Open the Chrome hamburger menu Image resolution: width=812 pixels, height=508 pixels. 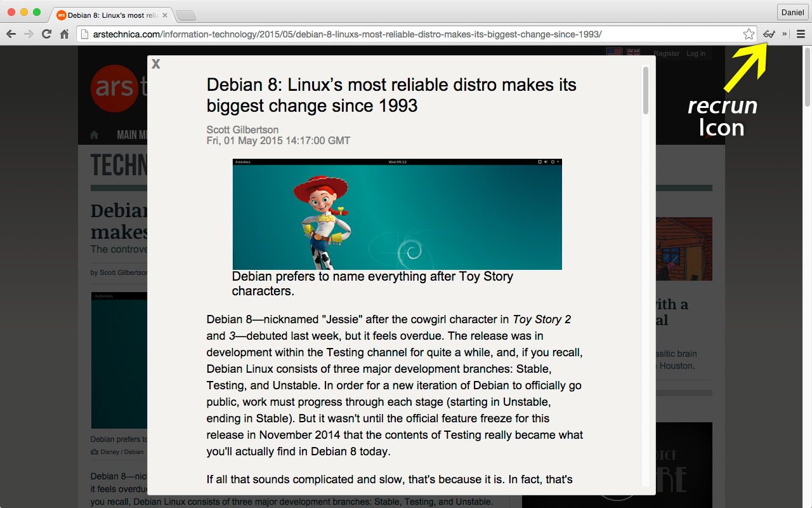click(801, 34)
